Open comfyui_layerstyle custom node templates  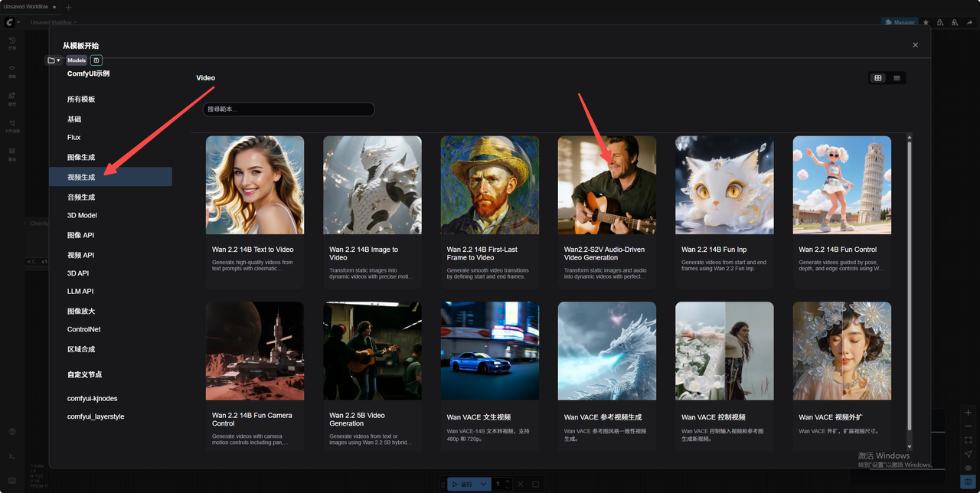[x=110, y=417]
